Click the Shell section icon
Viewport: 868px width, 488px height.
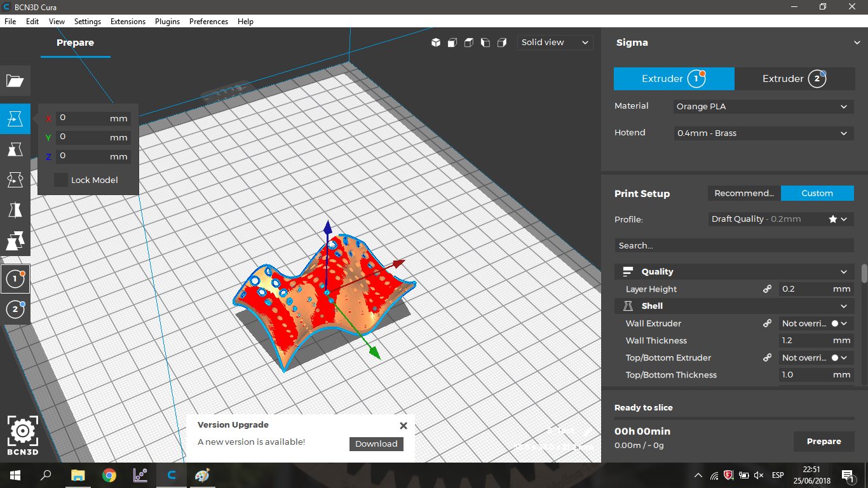coord(628,306)
